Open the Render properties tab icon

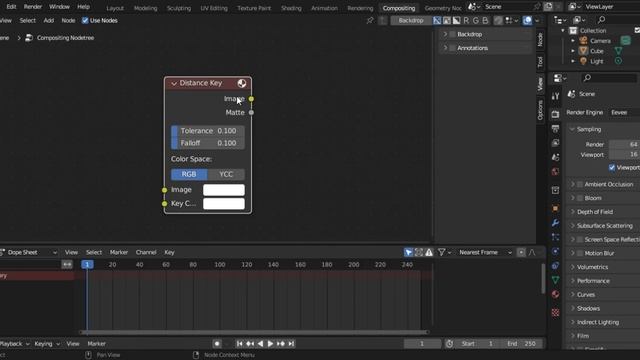click(x=556, y=114)
